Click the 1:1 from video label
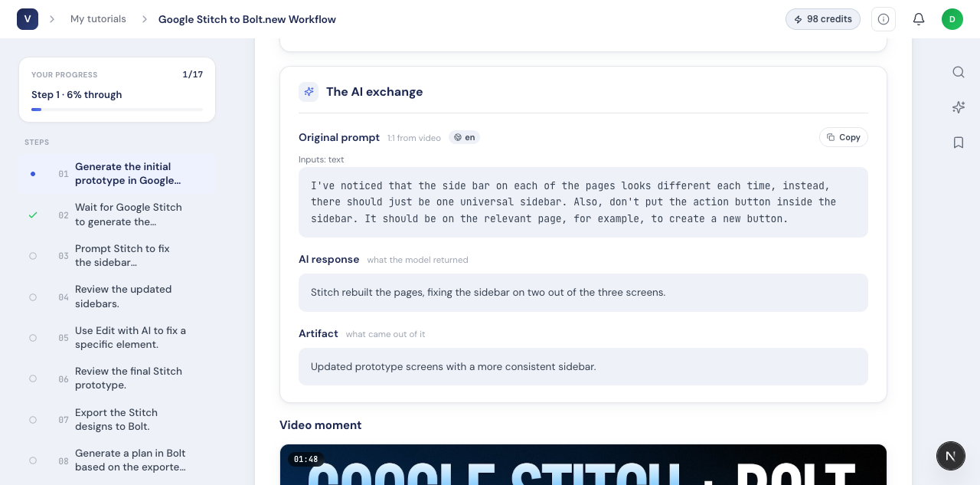 point(414,138)
